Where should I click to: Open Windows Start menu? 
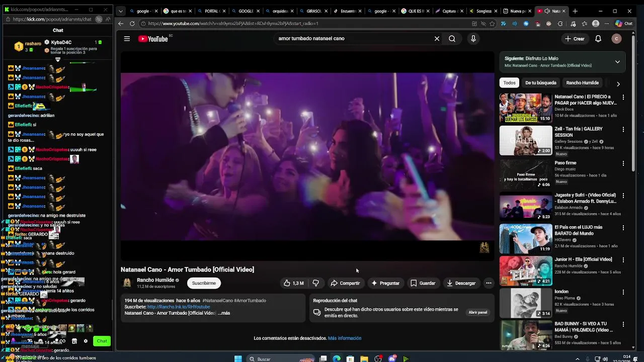pos(238,359)
